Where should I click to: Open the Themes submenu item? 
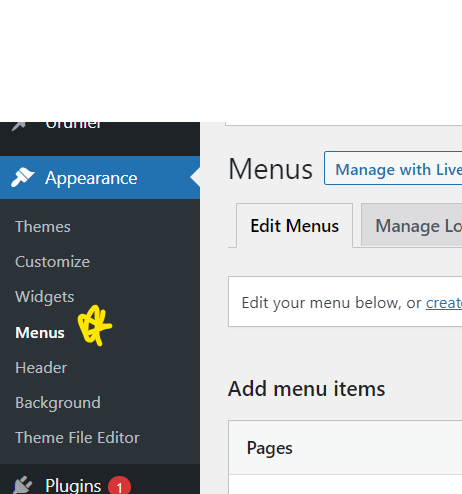tap(43, 227)
